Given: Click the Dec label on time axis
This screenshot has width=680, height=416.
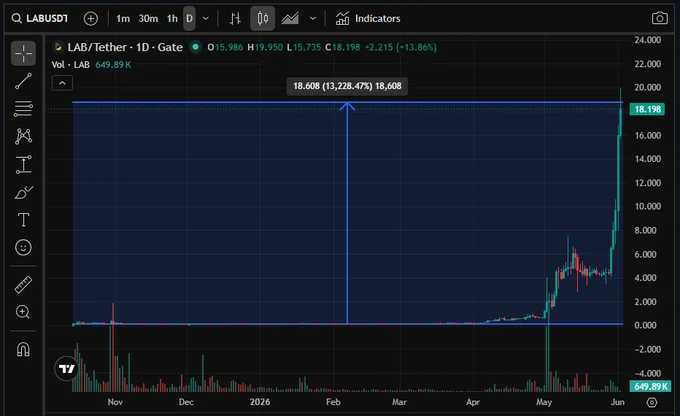Looking at the screenshot, I should coord(186,402).
